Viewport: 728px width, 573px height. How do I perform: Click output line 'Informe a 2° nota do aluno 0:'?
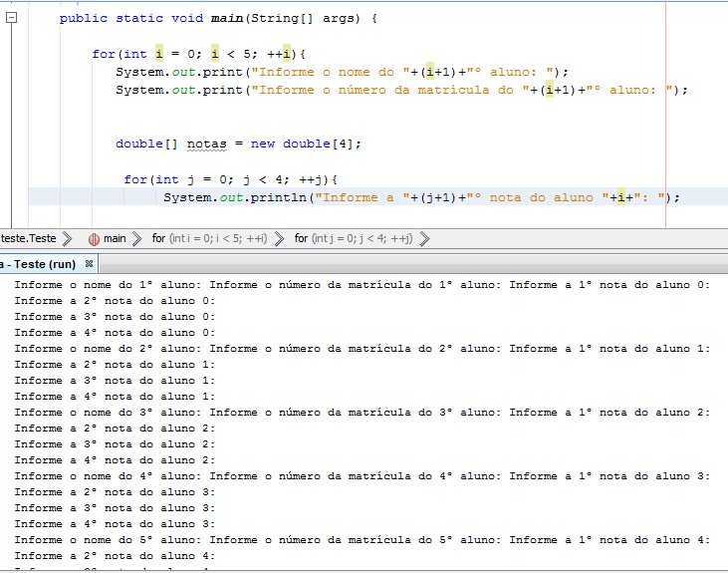[115, 301]
